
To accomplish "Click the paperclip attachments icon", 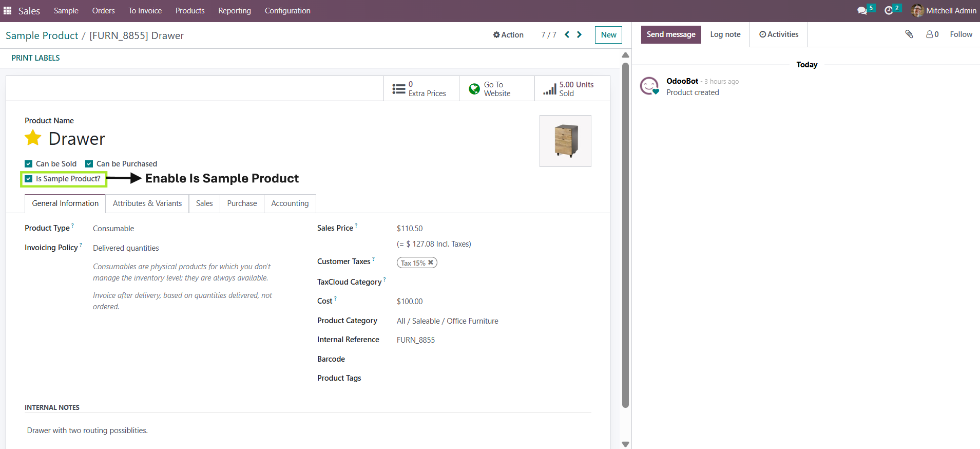I will click(x=909, y=34).
